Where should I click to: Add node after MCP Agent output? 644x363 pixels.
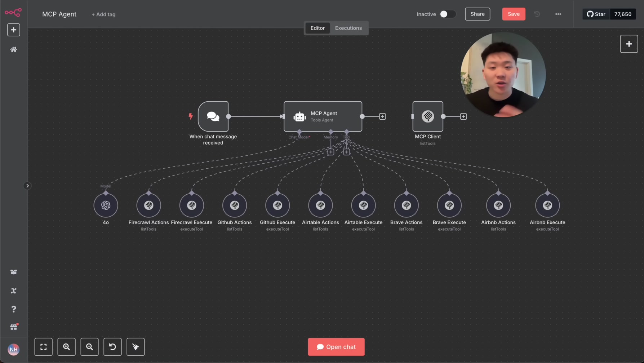[382, 116]
